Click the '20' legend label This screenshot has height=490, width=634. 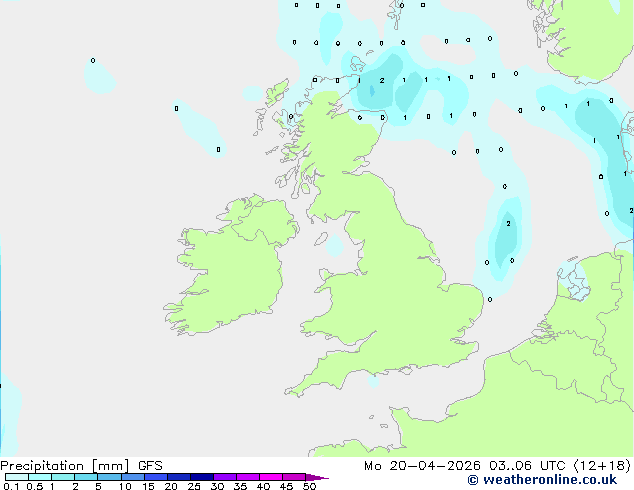click(x=171, y=486)
